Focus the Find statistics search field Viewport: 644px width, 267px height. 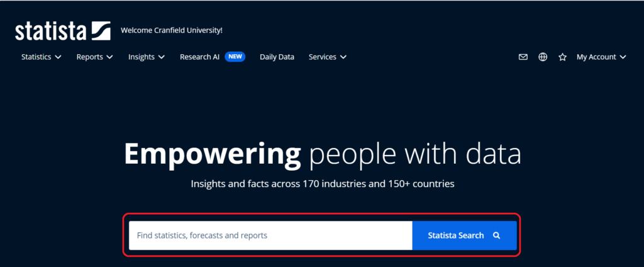point(270,236)
